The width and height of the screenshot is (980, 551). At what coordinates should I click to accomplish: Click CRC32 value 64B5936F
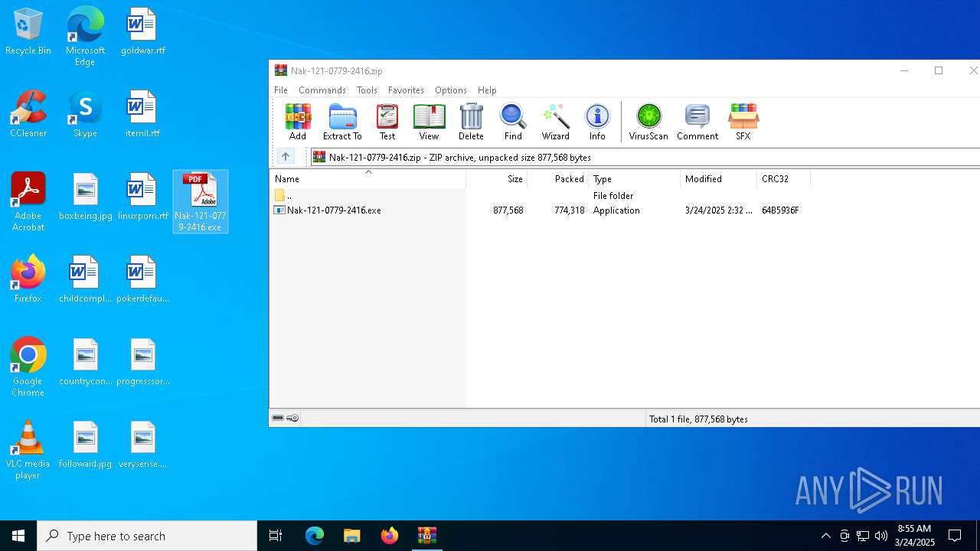pos(780,210)
